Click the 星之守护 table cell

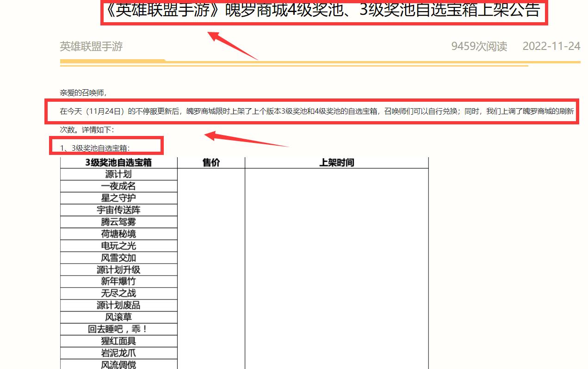pos(118,198)
